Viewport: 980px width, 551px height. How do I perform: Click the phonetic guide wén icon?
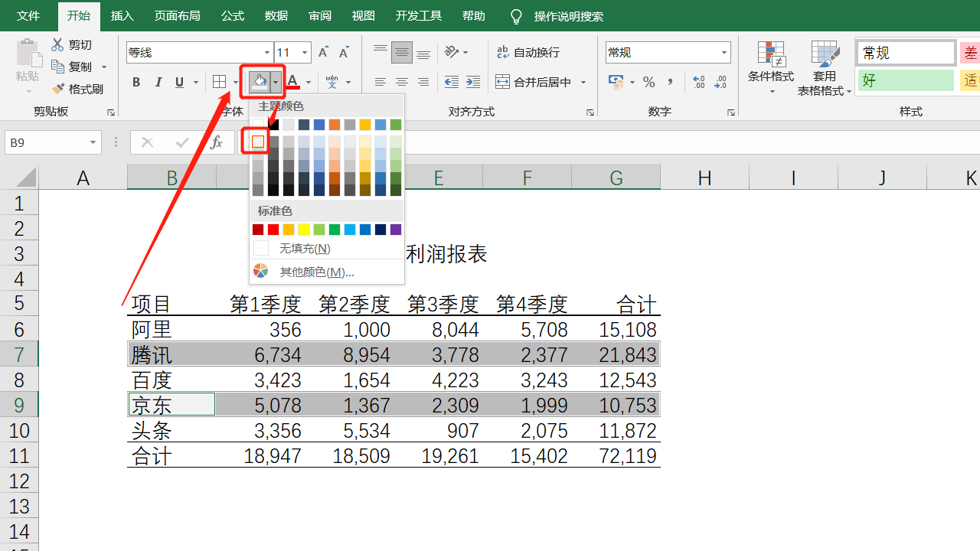point(332,82)
